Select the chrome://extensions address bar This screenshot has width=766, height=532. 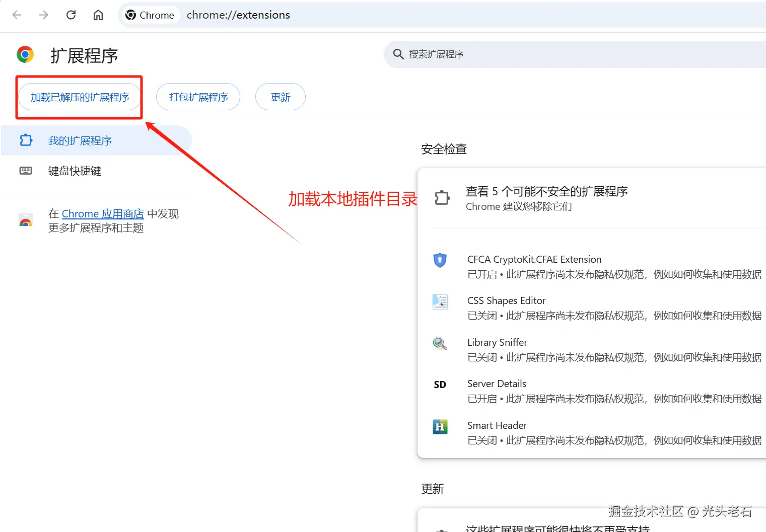tap(238, 15)
